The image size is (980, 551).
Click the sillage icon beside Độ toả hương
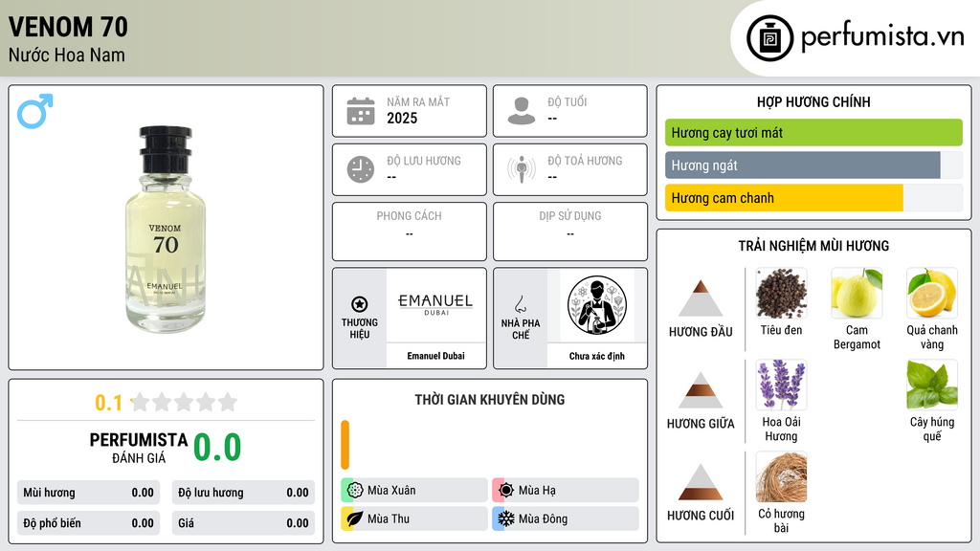coord(522,169)
